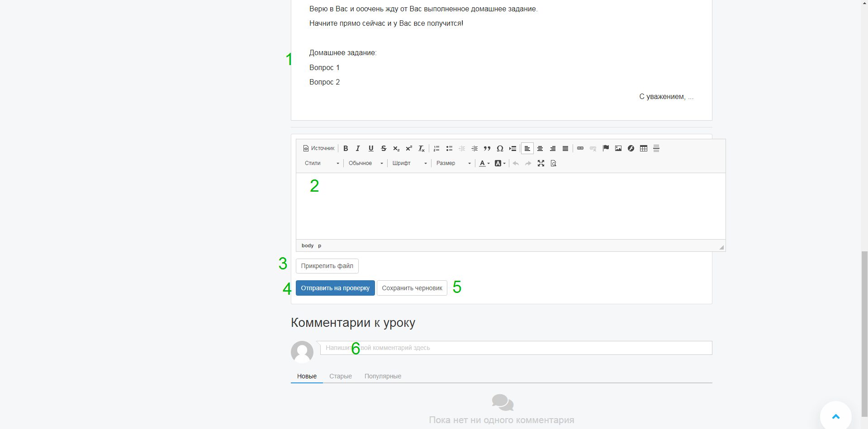Insert a numbered list
Image resolution: width=868 pixels, height=429 pixels.
[436, 148]
